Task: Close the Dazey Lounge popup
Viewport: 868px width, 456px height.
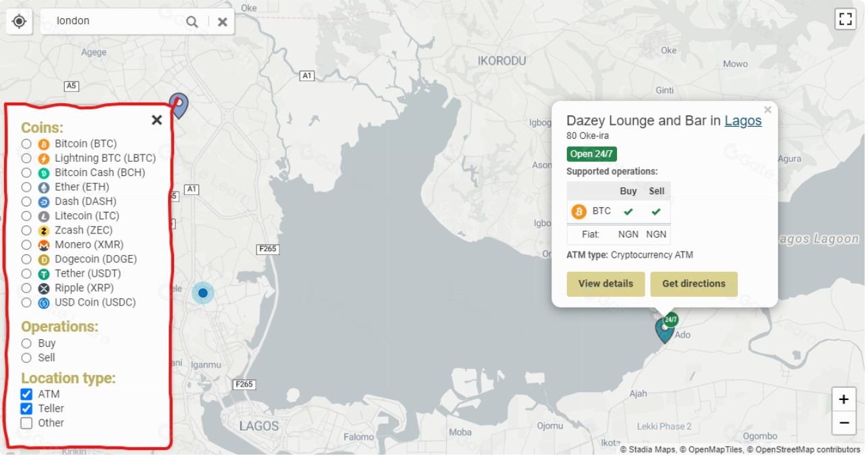Action: (767, 110)
